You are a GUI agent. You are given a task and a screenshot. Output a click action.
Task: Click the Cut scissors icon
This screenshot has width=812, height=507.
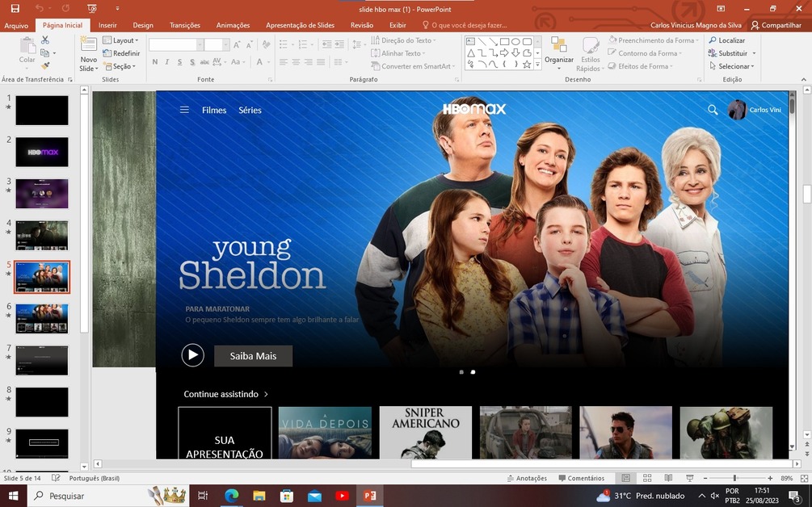tap(45, 40)
